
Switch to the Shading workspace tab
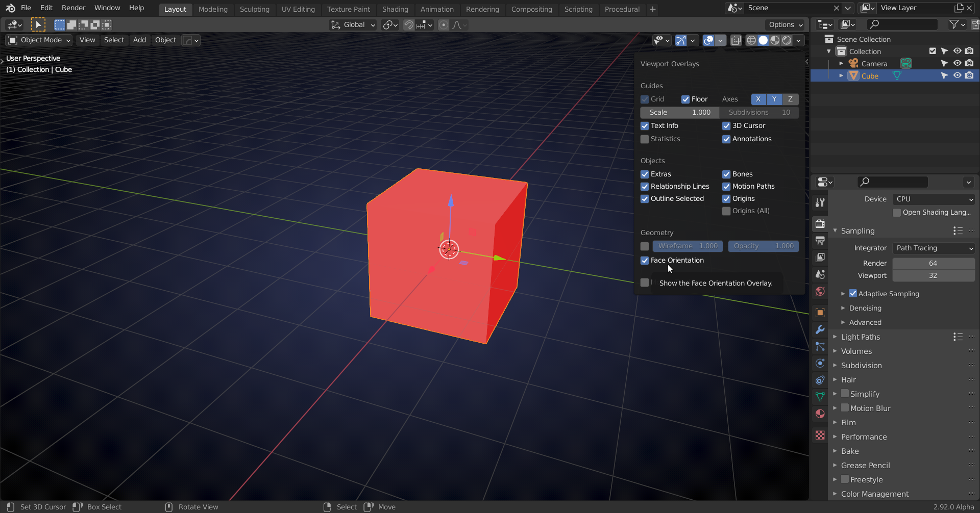pos(395,9)
